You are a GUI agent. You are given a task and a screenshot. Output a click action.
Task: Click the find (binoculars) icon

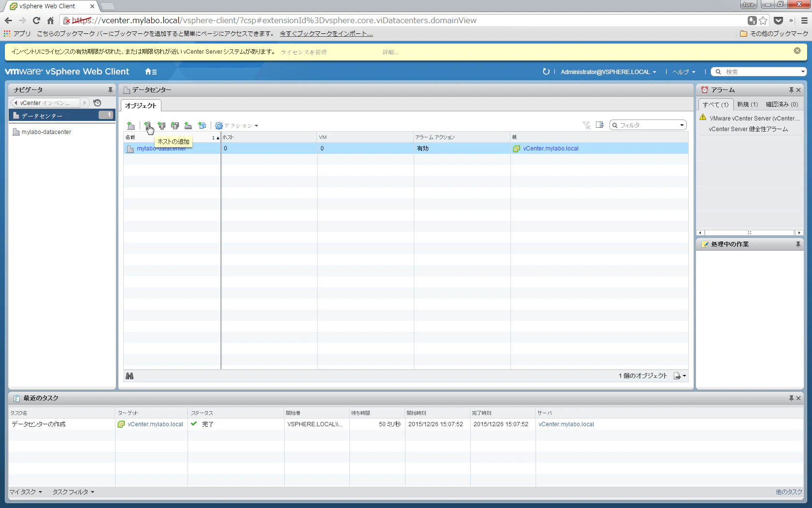coord(130,376)
